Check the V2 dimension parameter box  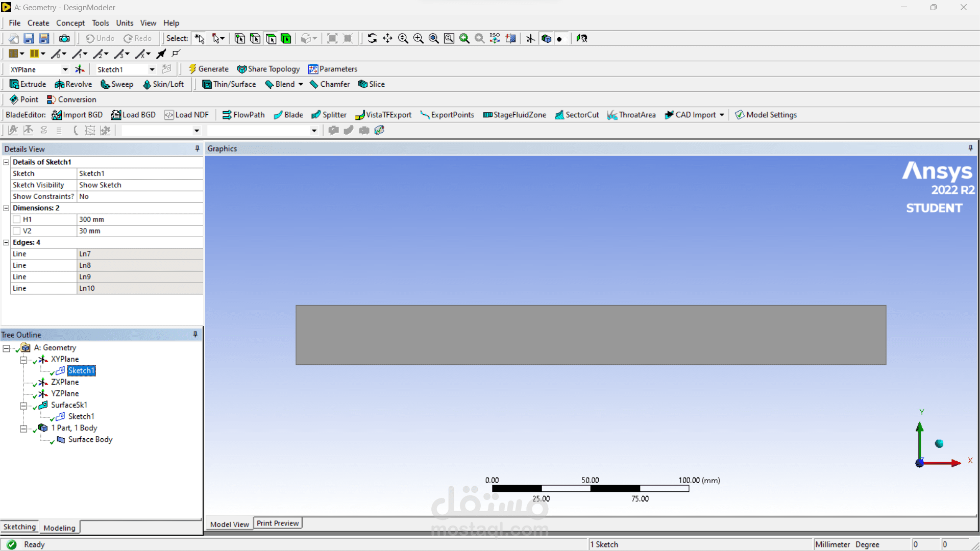[17, 231]
